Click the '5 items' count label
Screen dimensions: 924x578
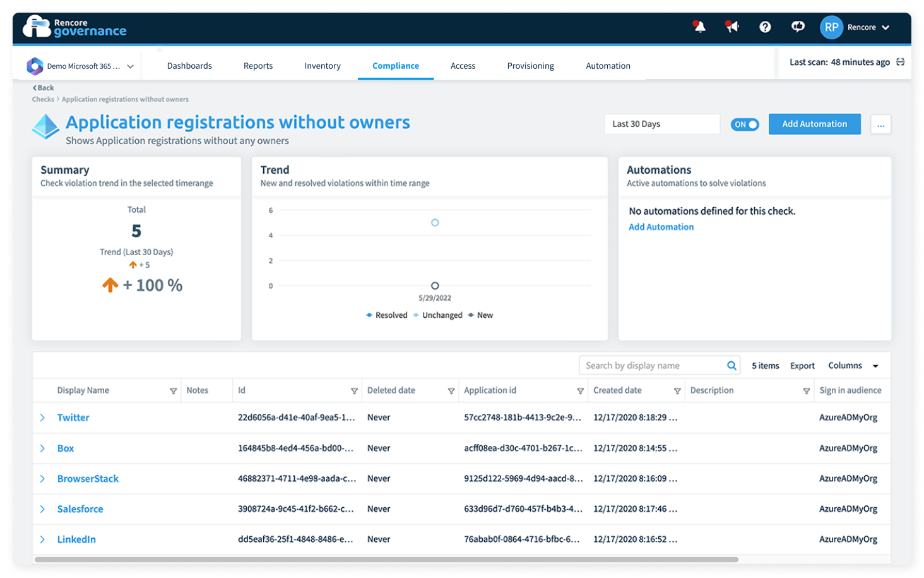click(x=765, y=366)
